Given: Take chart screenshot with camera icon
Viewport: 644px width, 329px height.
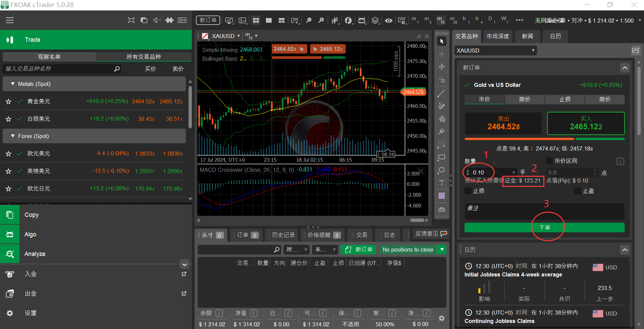Looking at the screenshot, I should (442, 209).
